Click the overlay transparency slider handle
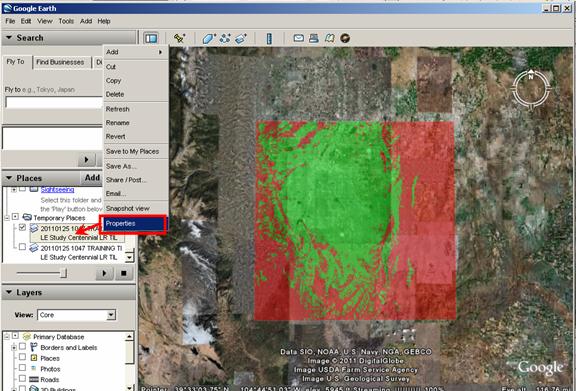This screenshot has height=391, width=576. pyautogui.click(x=64, y=273)
